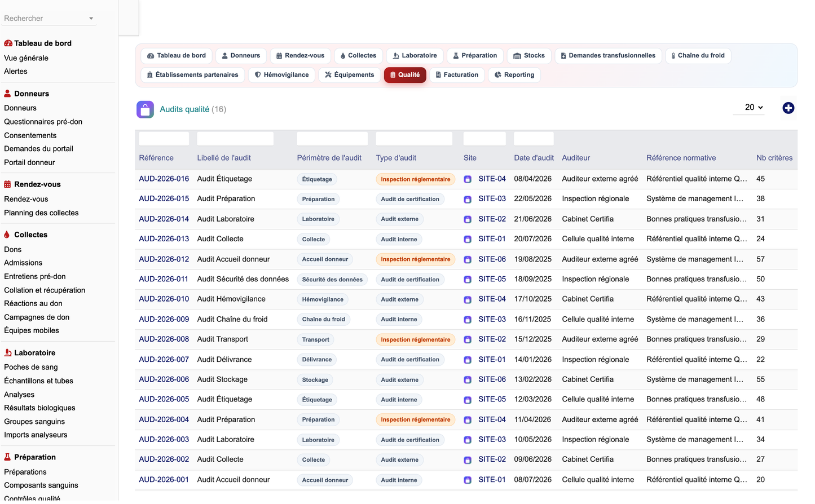Click the site icon next to SITE-04 in AUD-2026-016 row
The image size is (815, 504).
(x=468, y=179)
